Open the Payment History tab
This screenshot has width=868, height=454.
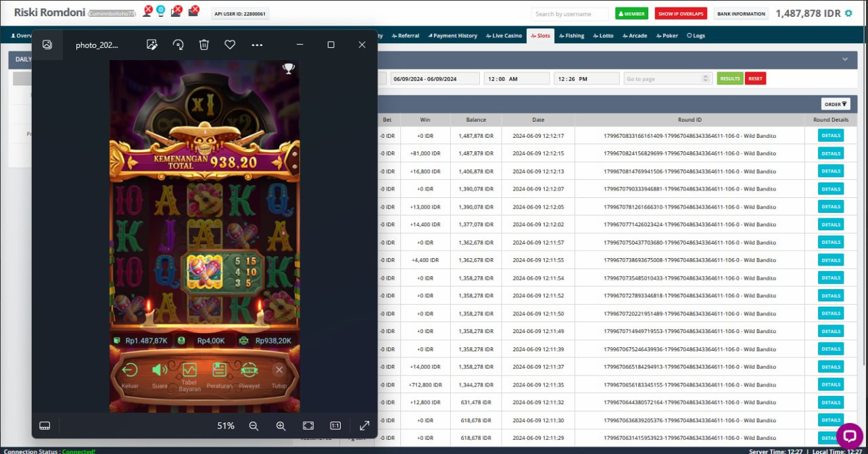[452, 36]
